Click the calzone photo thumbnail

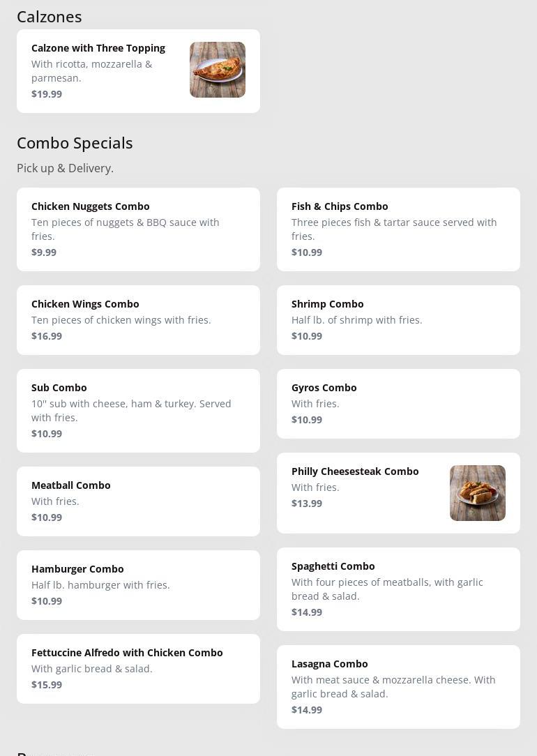(x=217, y=70)
